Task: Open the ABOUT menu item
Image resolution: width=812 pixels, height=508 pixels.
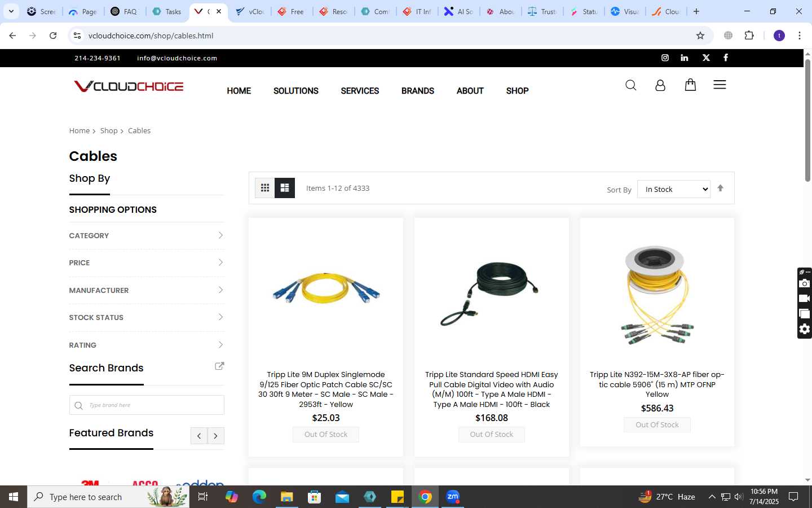Action: click(470, 91)
